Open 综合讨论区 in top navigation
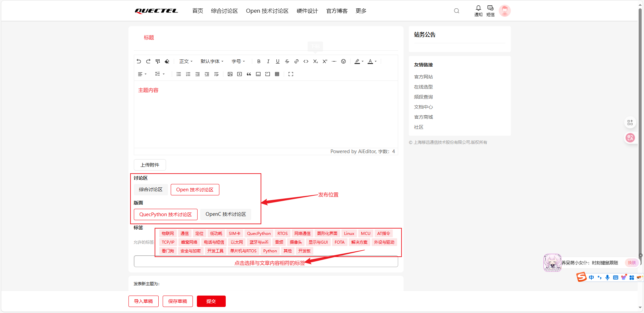 224,11
